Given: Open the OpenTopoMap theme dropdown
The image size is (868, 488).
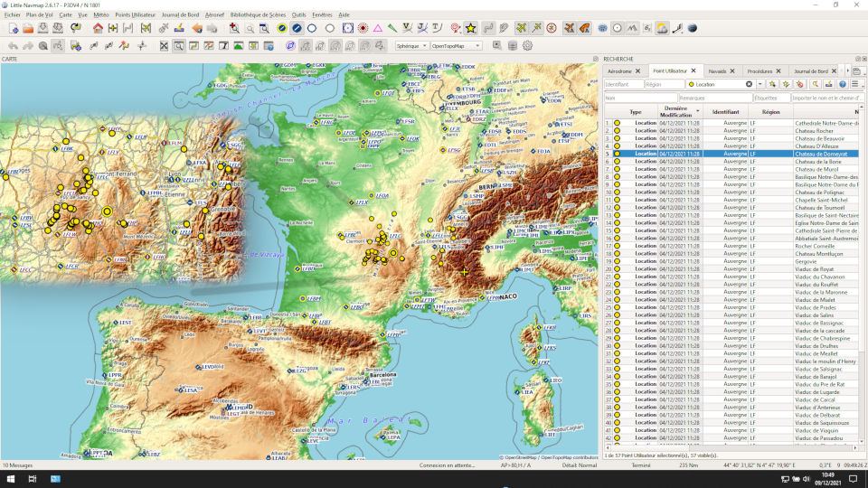Looking at the screenshot, I should 454,45.
